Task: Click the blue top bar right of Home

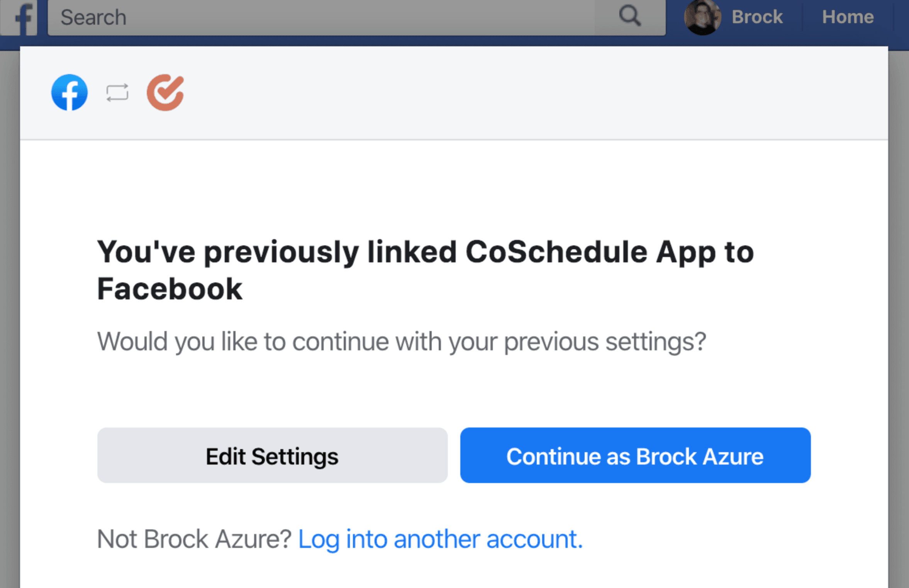Action: pyautogui.click(x=901, y=17)
